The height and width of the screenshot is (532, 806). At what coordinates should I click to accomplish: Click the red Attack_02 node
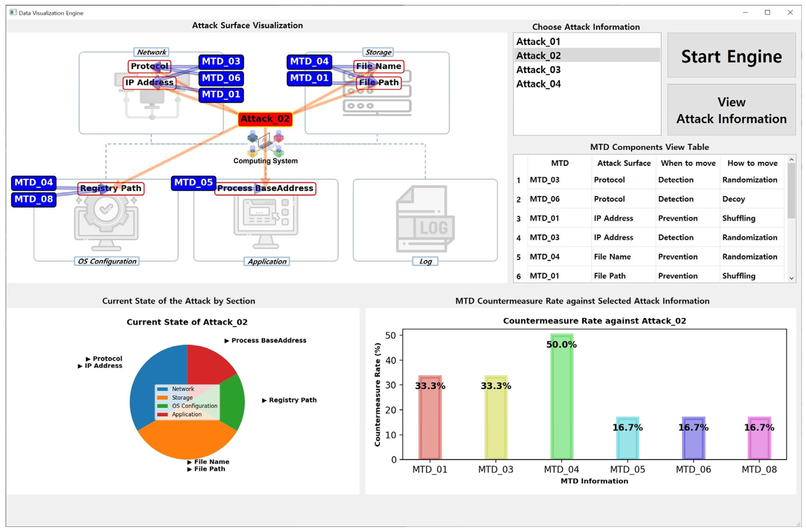point(265,119)
